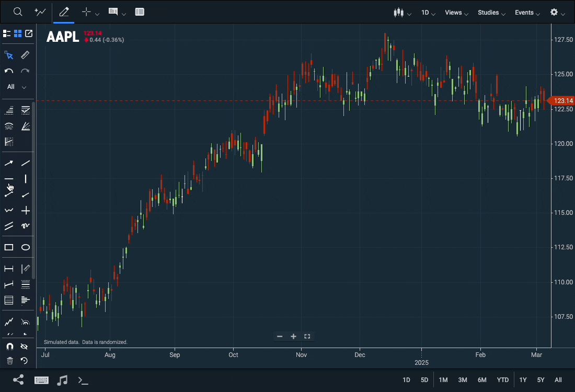The height and width of the screenshot is (392, 575).
Task: Redo the drawing action
Action: [x=25, y=71]
